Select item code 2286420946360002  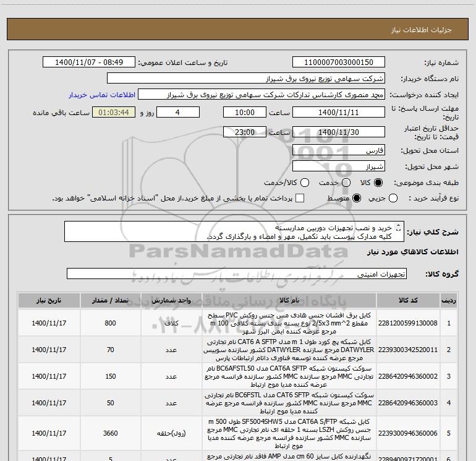point(408,376)
